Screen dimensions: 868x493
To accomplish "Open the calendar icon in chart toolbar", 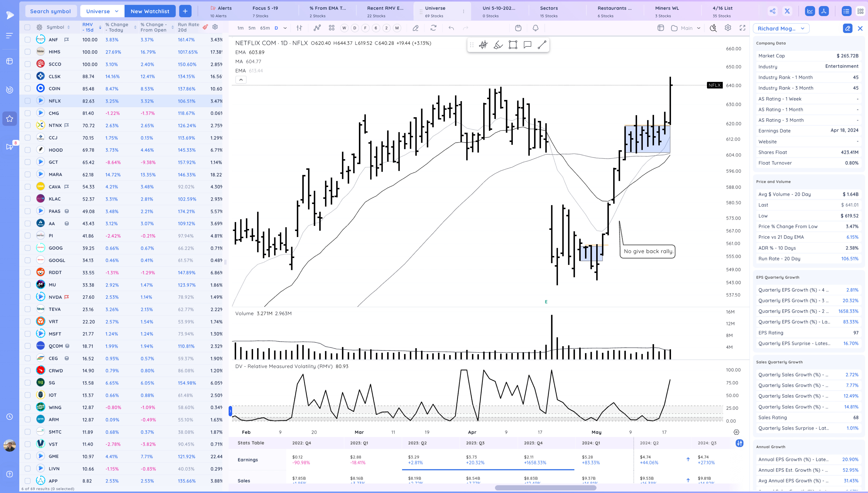I will pos(518,28).
